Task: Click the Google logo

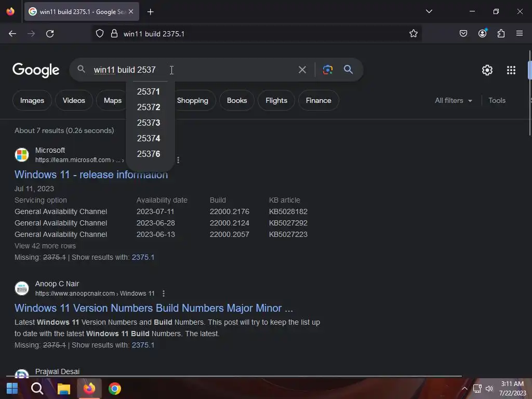Action: 36,70
